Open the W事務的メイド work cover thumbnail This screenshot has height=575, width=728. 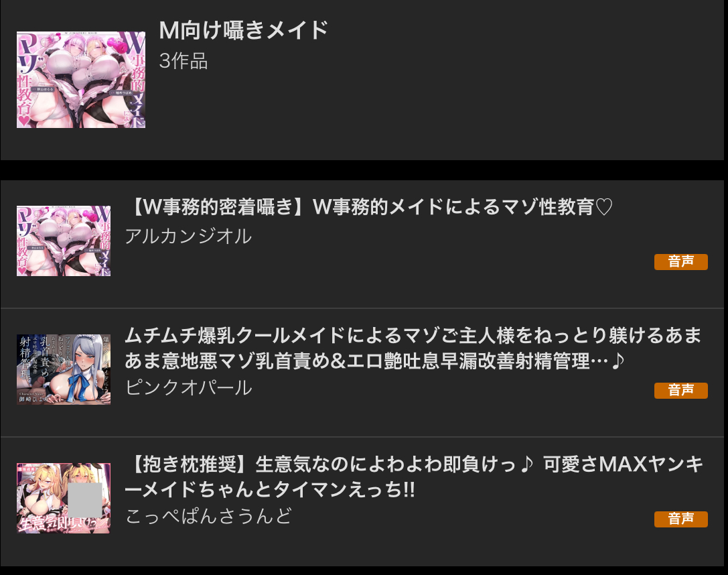64,241
